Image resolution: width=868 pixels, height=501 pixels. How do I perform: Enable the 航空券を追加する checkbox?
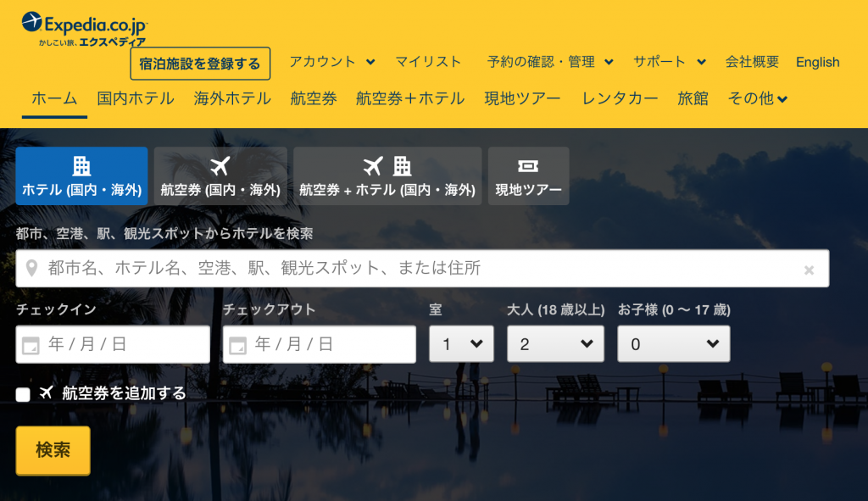pos(23,394)
